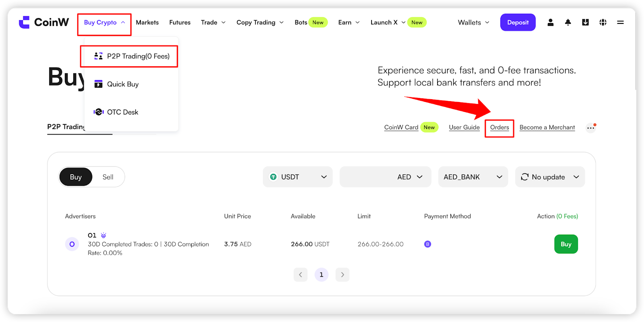Expand the Wallets dropdown

click(474, 23)
